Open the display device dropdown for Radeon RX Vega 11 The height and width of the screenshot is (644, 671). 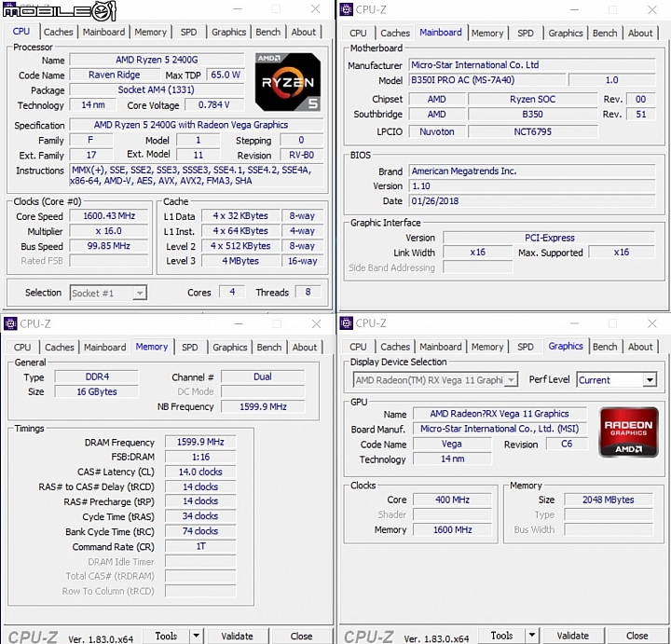511,380
